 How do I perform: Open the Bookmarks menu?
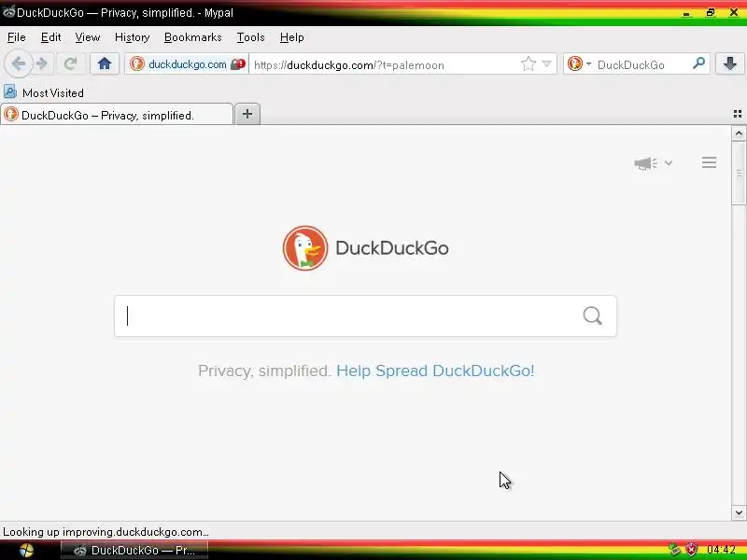click(x=193, y=37)
